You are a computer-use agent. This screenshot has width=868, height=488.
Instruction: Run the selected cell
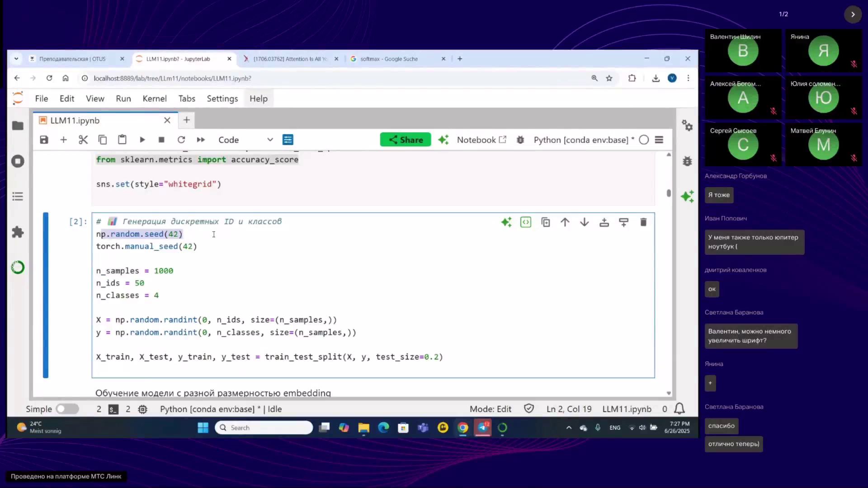142,140
